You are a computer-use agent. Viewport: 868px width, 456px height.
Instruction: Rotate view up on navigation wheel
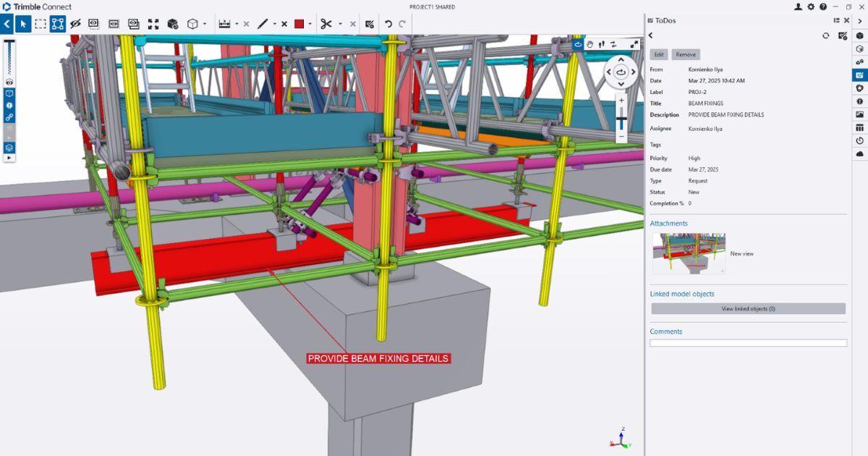(x=621, y=60)
